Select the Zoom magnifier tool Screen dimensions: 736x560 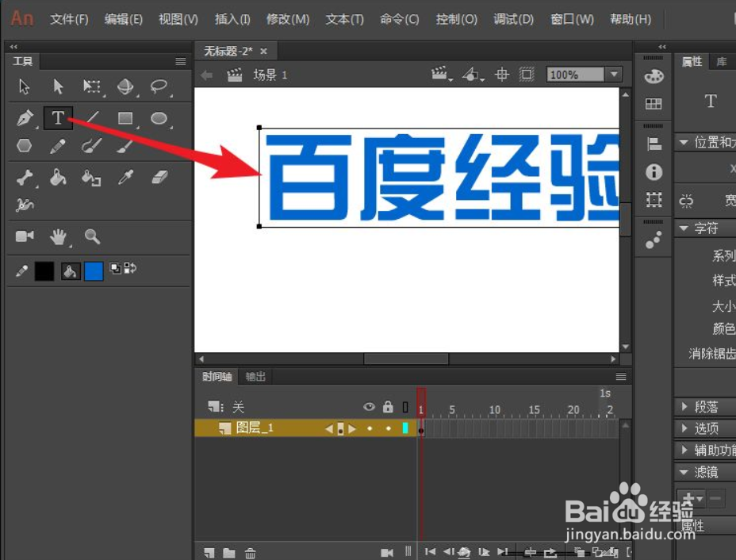(92, 236)
